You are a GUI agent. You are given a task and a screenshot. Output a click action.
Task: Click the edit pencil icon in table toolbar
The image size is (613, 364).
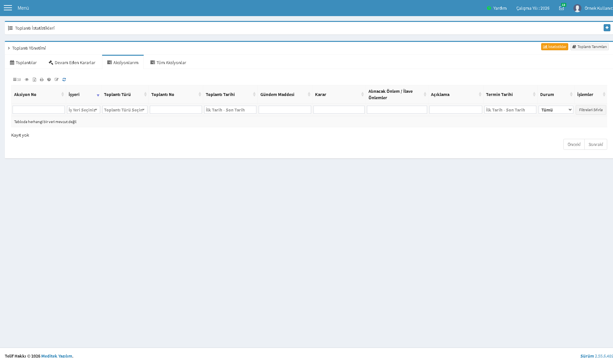click(57, 80)
